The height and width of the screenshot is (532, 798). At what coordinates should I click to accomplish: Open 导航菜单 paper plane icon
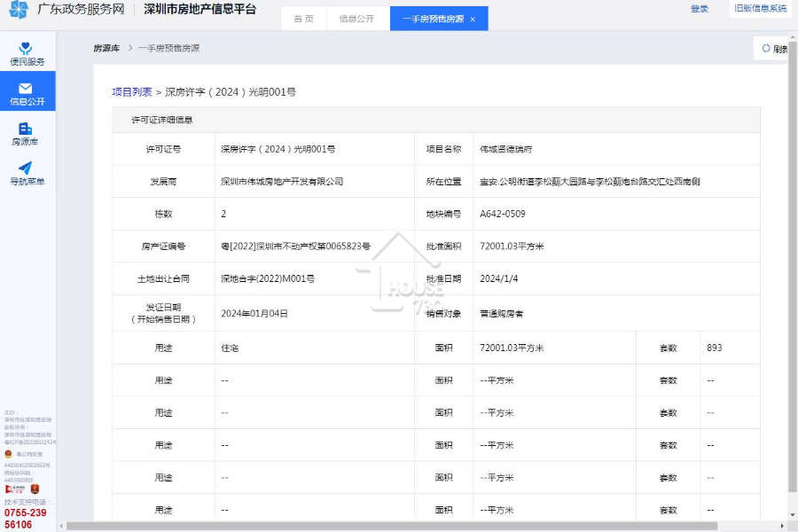(26, 168)
